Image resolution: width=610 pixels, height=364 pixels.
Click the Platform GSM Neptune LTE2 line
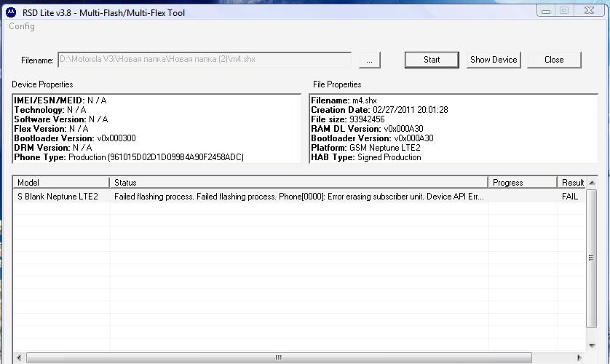pyautogui.click(x=365, y=148)
